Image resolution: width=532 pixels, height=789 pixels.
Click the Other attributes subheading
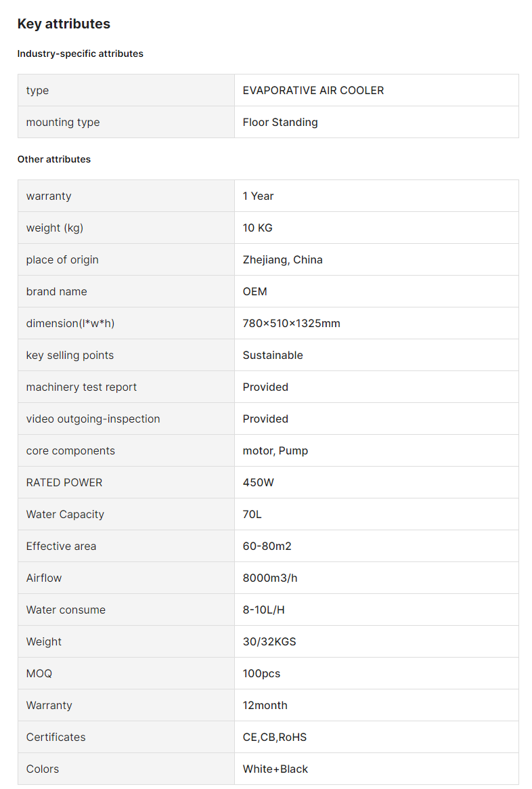[x=54, y=160]
